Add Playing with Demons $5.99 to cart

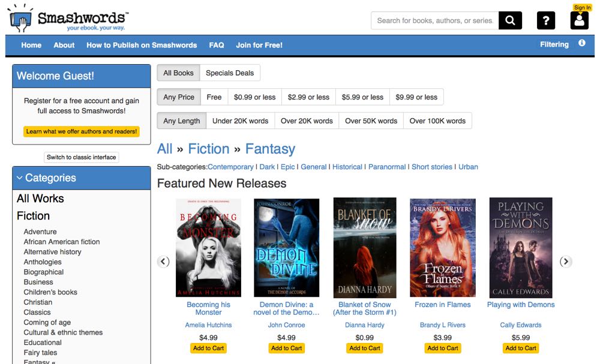(x=521, y=348)
